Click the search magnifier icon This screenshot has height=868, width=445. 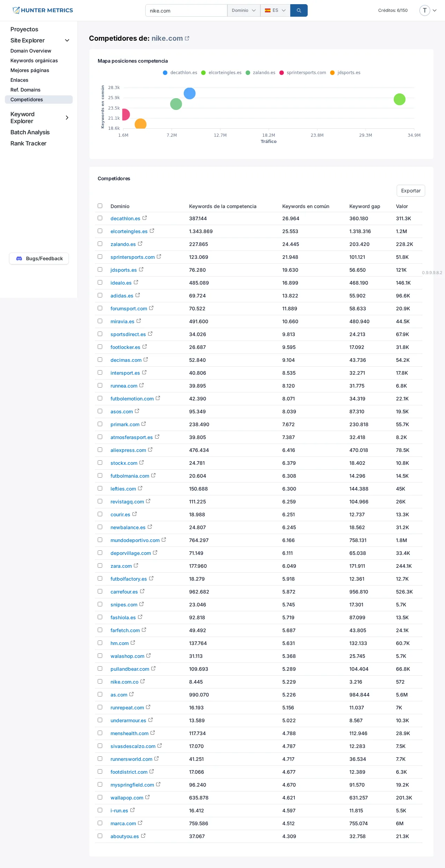point(299,10)
